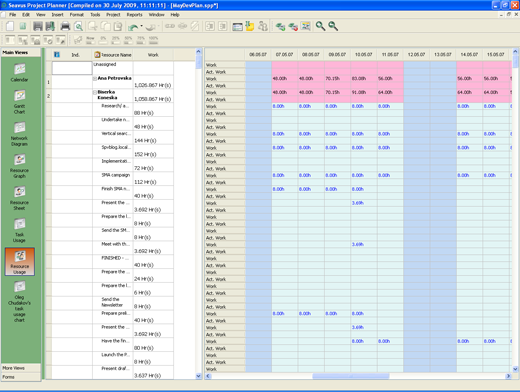The image size is (520, 392).
Task: Open the File menu
Action: pyautogui.click(x=13, y=15)
